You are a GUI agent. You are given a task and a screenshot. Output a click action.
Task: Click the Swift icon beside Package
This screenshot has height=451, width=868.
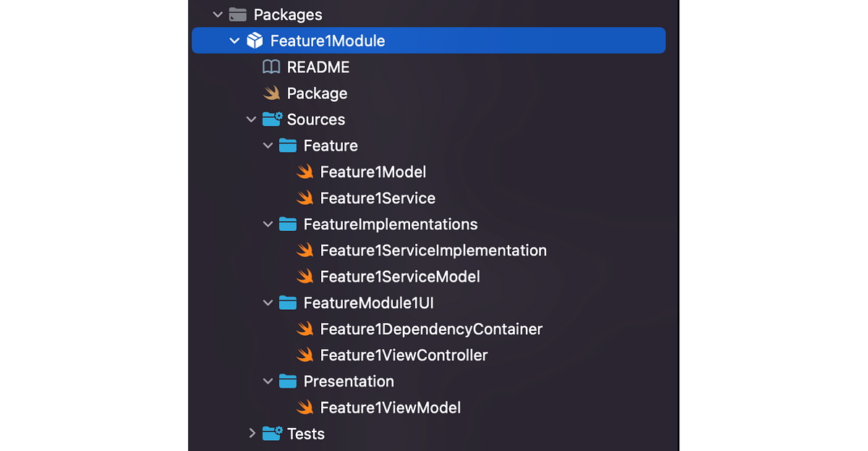click(271, 93)
